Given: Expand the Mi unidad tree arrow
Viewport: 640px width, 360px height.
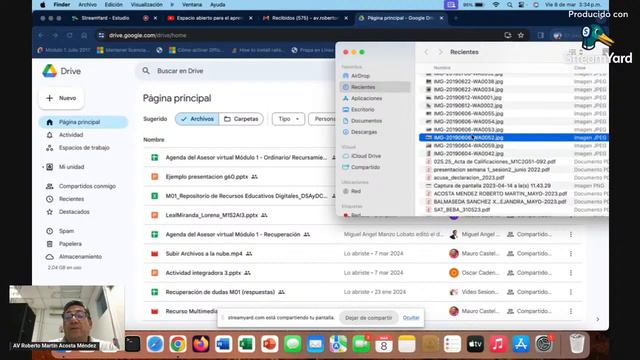Looking at the screenshot, I should (43, 167).
